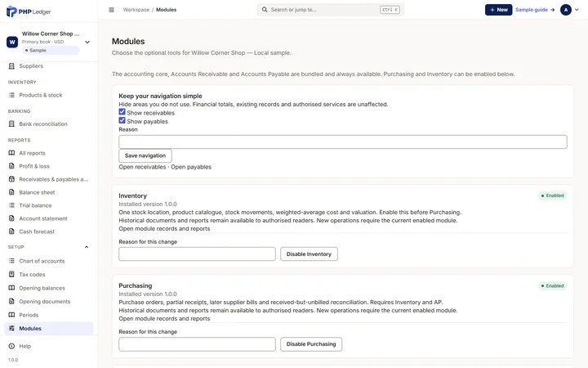
Task: Click the Receivables & payables calendar icon
Action: click(11, 179)
